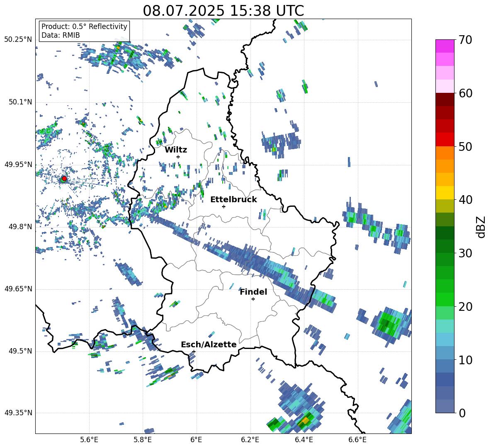Screen dimensions: 491x448
Task: Click the 50.1°N latitude label
Action: pos(20,102)
